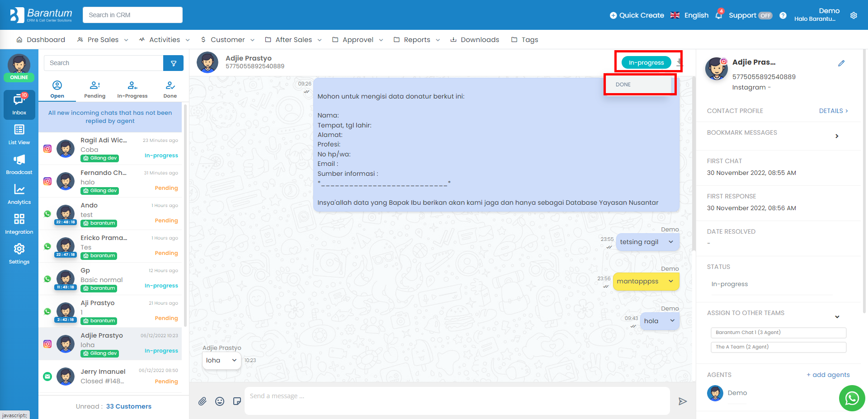The height and width of the screenshot is (419, 868).
Task: Click the In-progress status button
Action: tap(646, 63)
